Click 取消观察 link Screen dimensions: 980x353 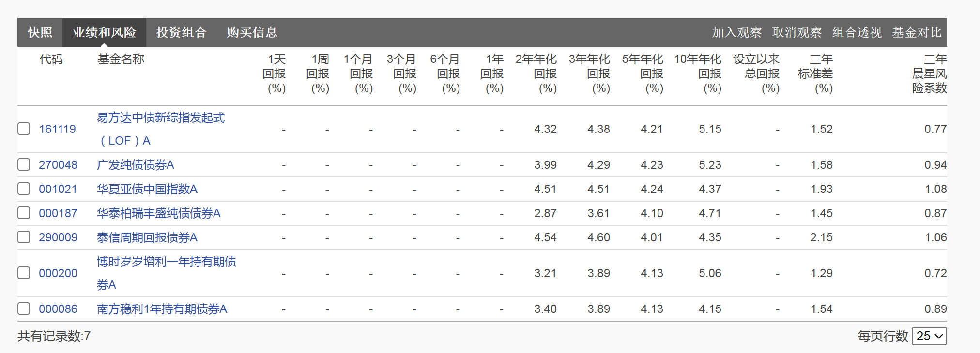796,32
